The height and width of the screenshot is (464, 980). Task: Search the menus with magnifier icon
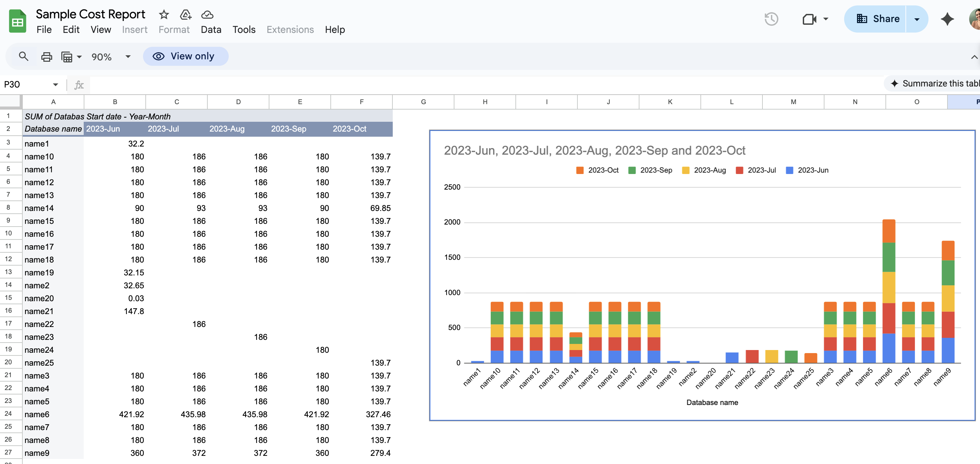(24, 57)
